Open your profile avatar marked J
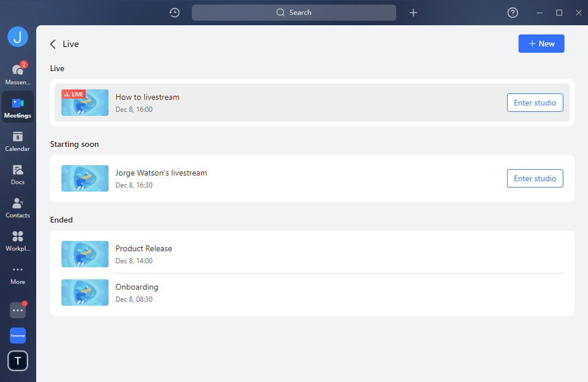The height and width of the screenshot is (382, 588). point(18,36)
